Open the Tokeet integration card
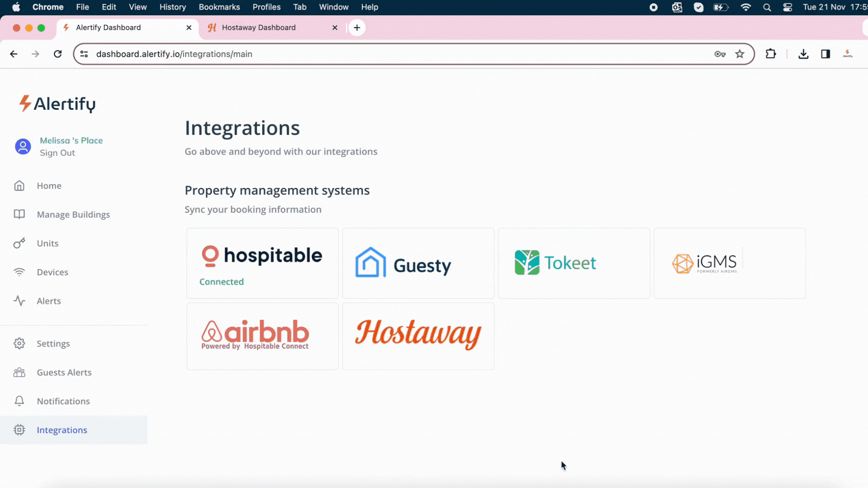 click(574, 263)
